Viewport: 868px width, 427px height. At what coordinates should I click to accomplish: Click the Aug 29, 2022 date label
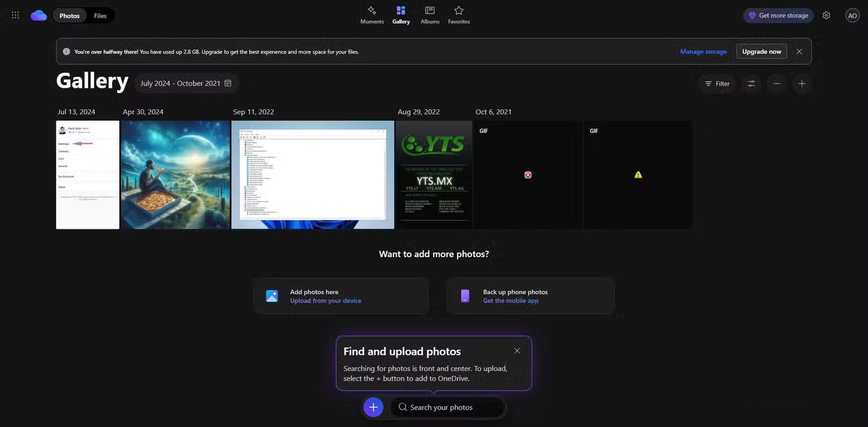419,112
